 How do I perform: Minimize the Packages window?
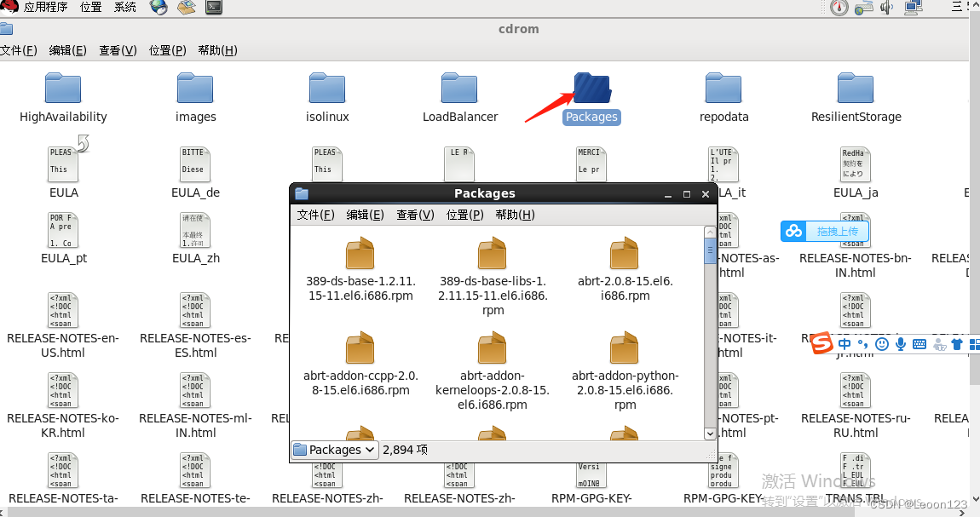tap(667, 194)
